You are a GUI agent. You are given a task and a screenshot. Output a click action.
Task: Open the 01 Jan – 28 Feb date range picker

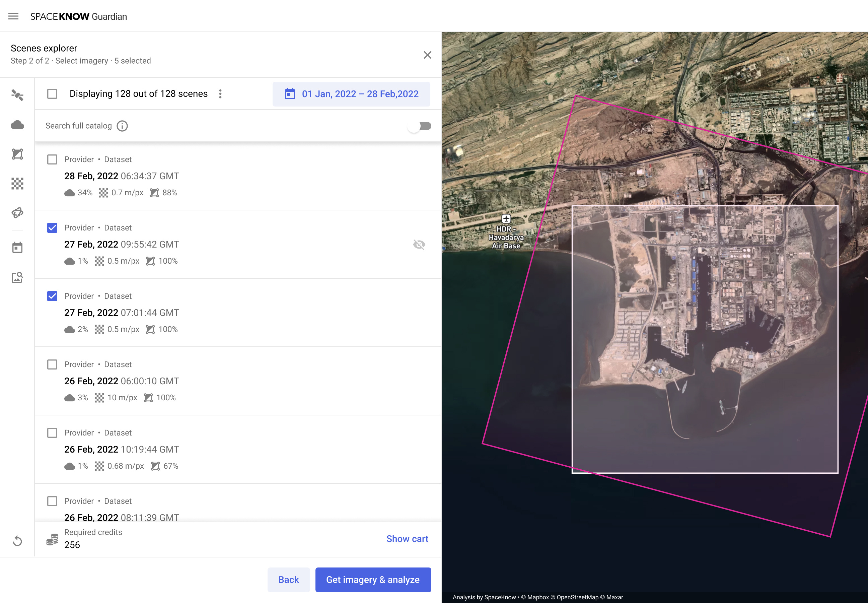[351, 94]
